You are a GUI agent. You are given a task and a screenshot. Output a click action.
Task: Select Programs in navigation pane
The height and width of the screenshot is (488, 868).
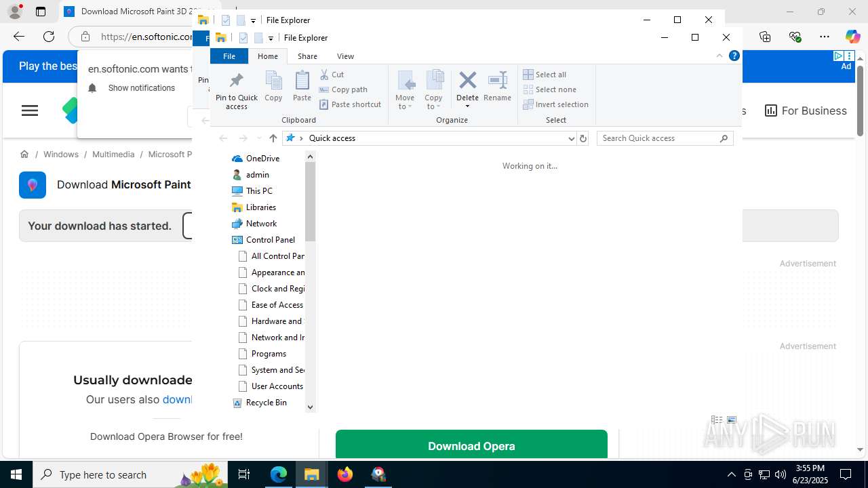tap(269, 354)
